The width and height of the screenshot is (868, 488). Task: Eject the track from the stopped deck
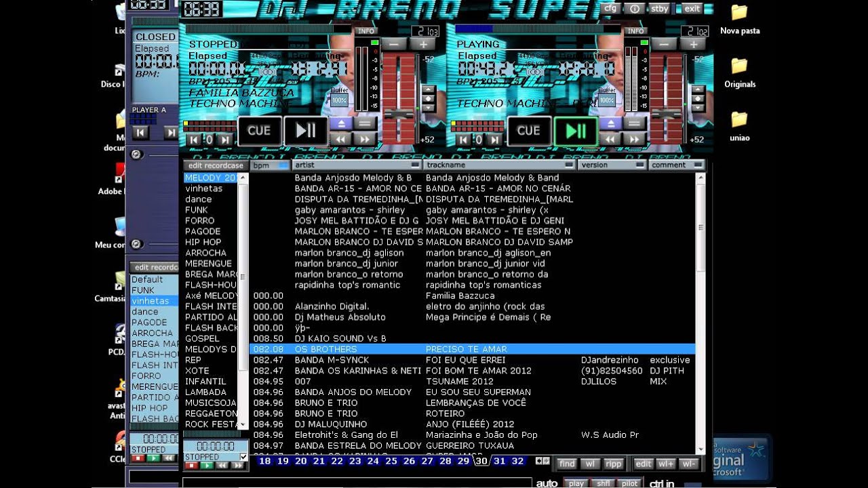point(341,123)
